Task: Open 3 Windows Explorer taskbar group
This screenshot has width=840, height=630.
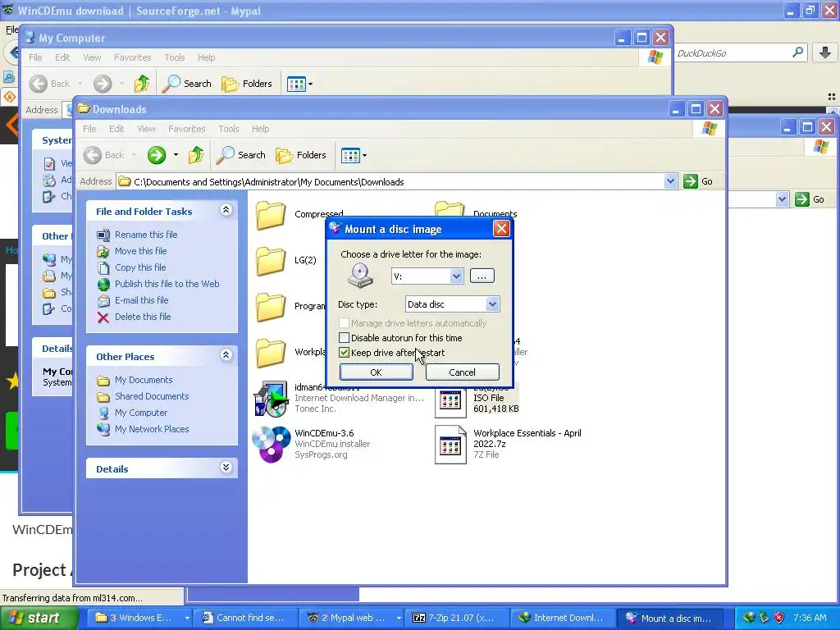Action: click(139, 618)
